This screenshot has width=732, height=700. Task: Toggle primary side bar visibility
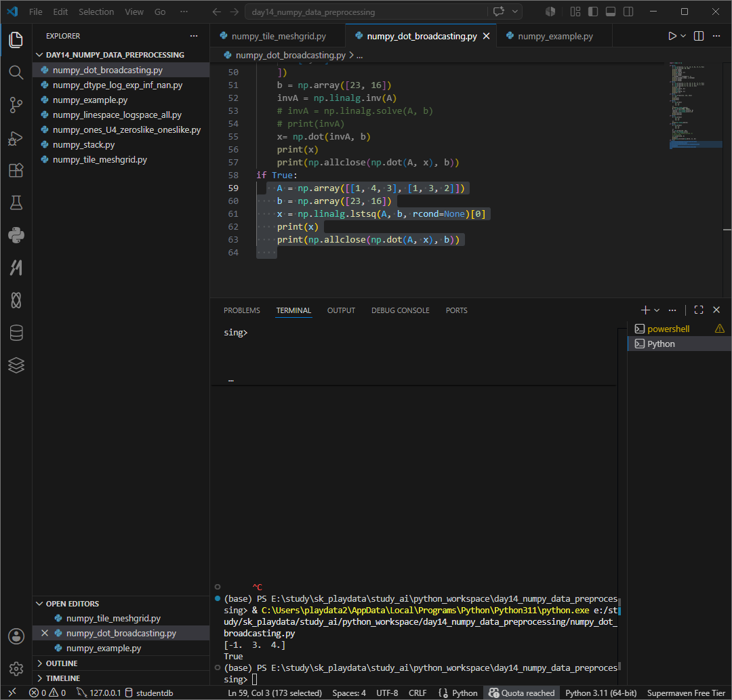pyautogui.click(x=593, y=12)
